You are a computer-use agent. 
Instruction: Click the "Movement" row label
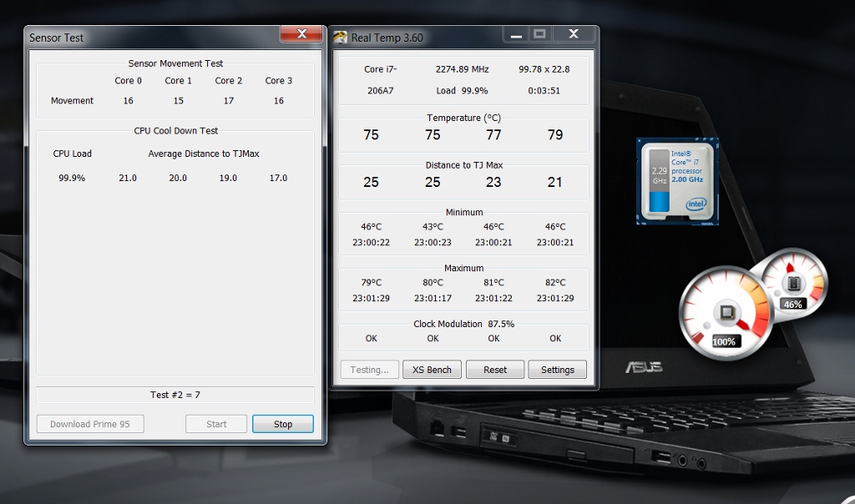click(72, 101)
